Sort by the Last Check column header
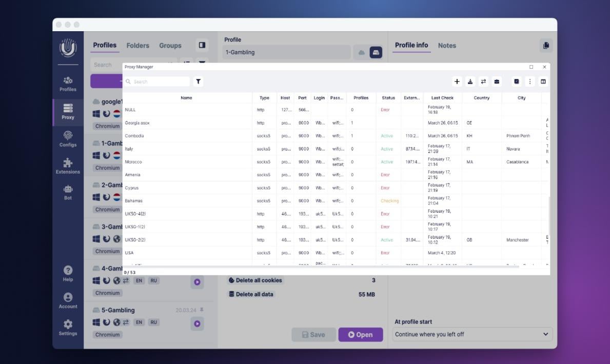The width and height of the screenshot is (610, 364). click(442, 98)
